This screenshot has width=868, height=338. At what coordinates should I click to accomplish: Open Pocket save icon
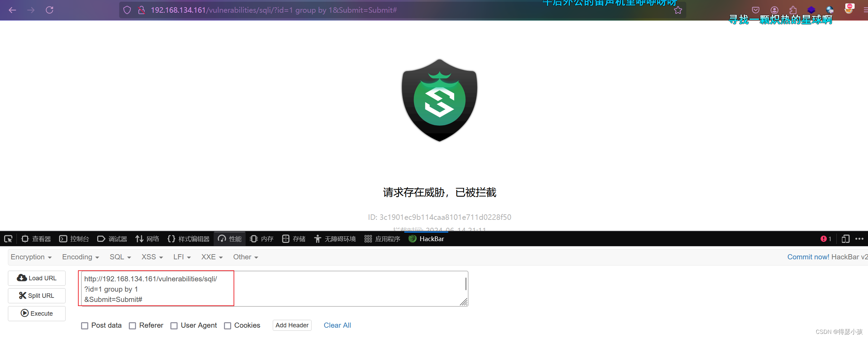[756, 10]
